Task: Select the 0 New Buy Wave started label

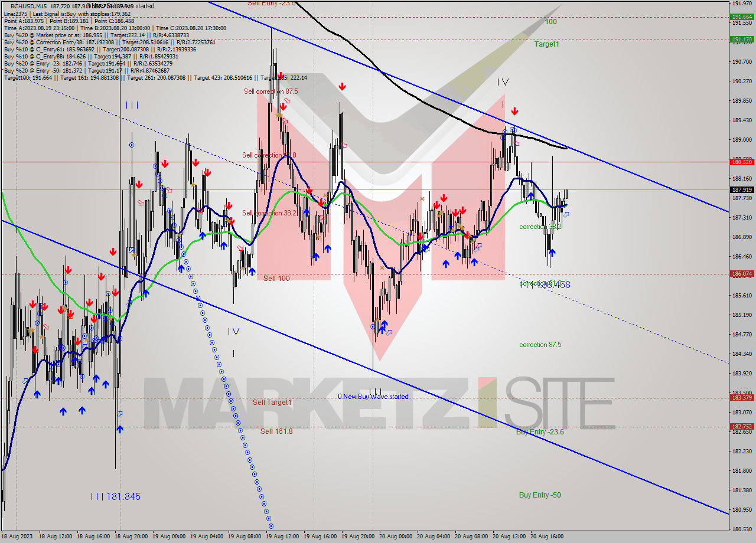Action: pos(373,397)
